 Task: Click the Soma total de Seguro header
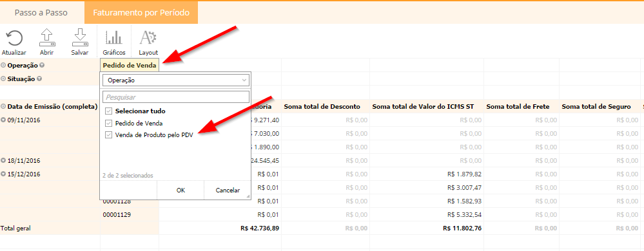point(596,107)
